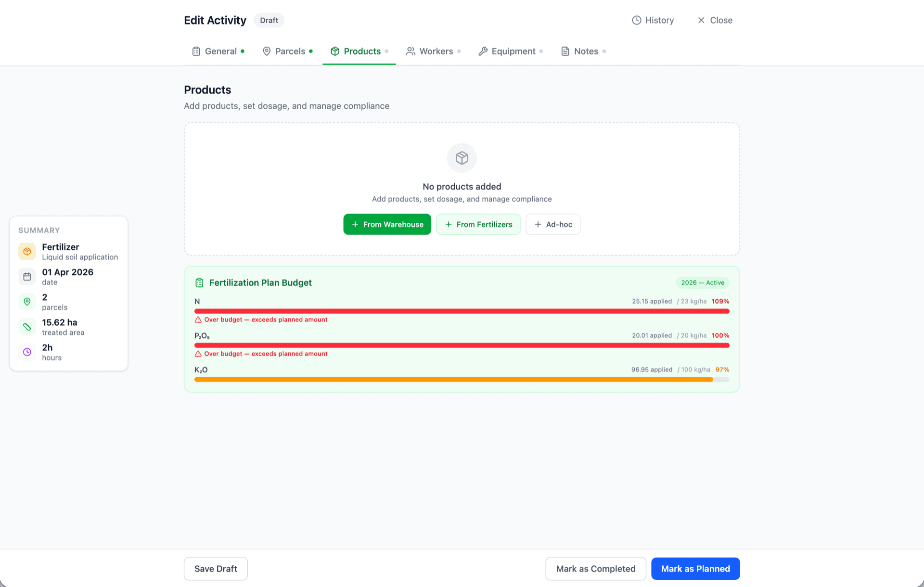
Task: Click the map pin icon next to parcels
Action: pyautogui.click(x=27, y=302)
